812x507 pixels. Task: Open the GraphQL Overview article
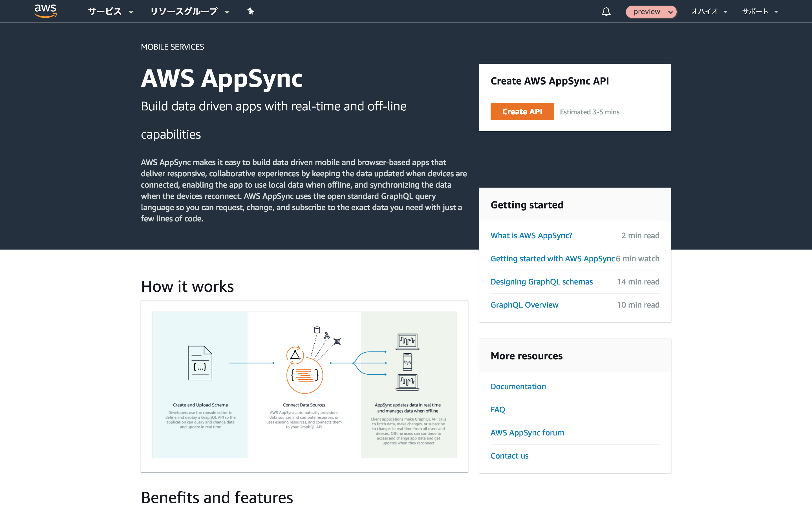524,304
